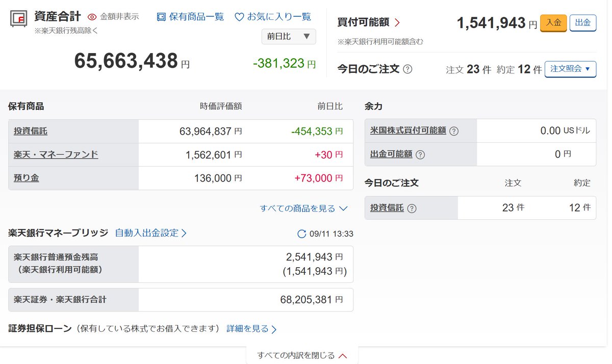The image size is (612, 364).
Task: Open お気に入り一覧 link
Action: (x=279, y=17)
